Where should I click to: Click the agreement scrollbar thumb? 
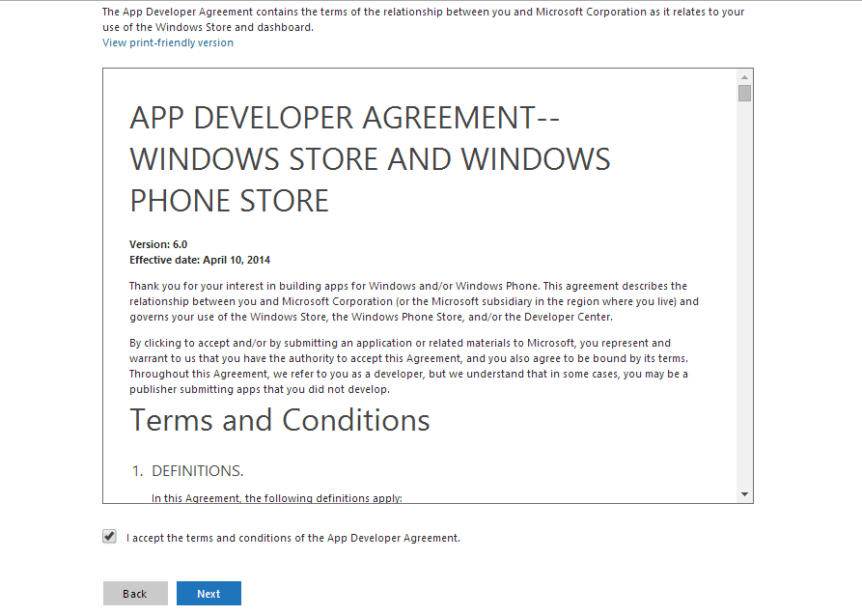coord(744,94)
